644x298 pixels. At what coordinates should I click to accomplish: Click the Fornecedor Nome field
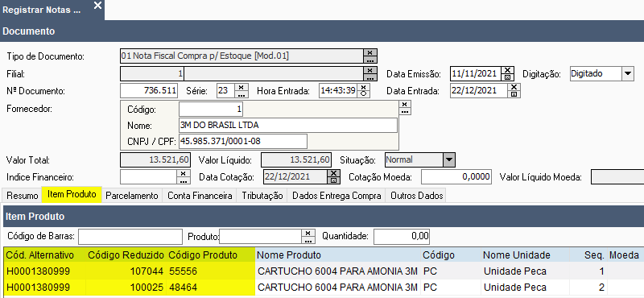click(x=288, y=126)
